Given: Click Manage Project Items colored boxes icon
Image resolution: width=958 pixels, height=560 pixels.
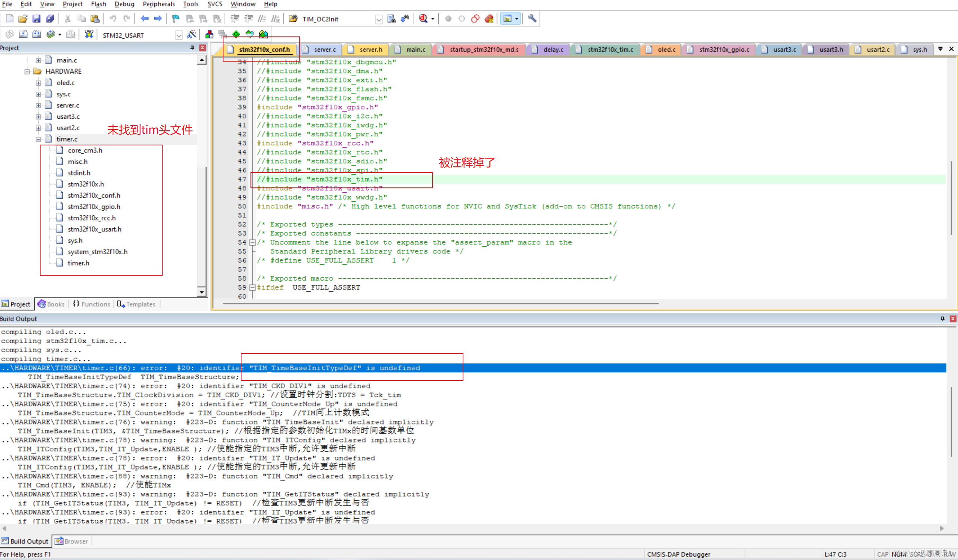Looking at the screenshot, I should [x=209, y=35].
